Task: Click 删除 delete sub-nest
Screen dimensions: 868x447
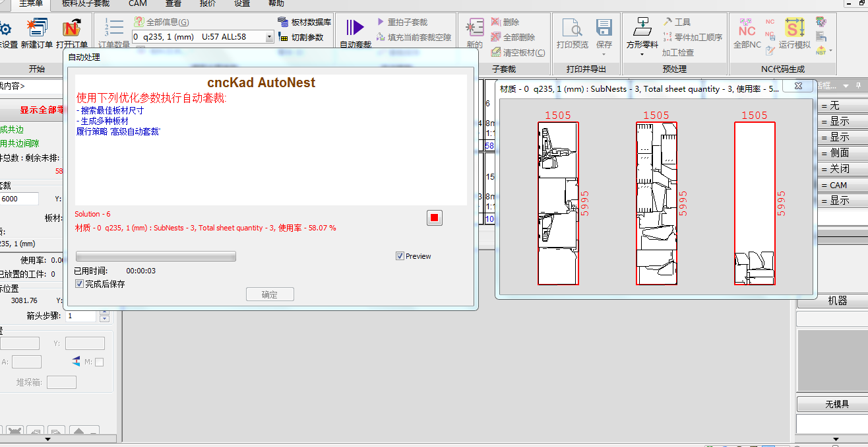Action: (505, 22)
